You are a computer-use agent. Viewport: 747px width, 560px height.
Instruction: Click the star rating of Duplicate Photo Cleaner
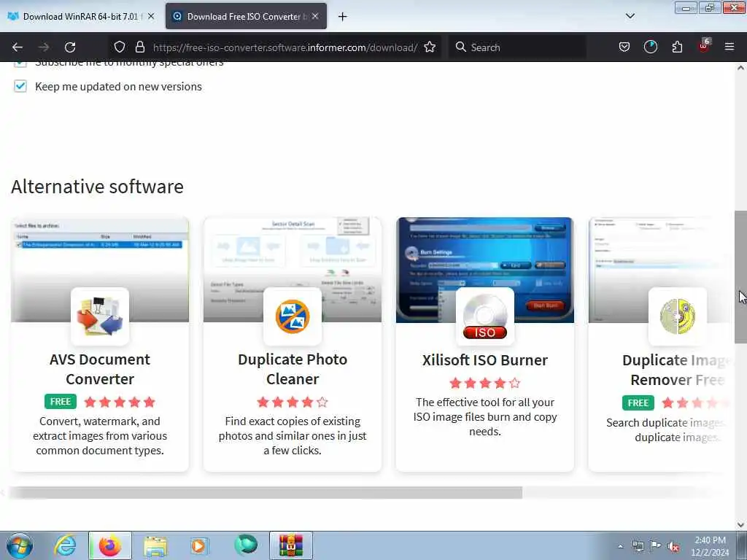pos(293,402)
